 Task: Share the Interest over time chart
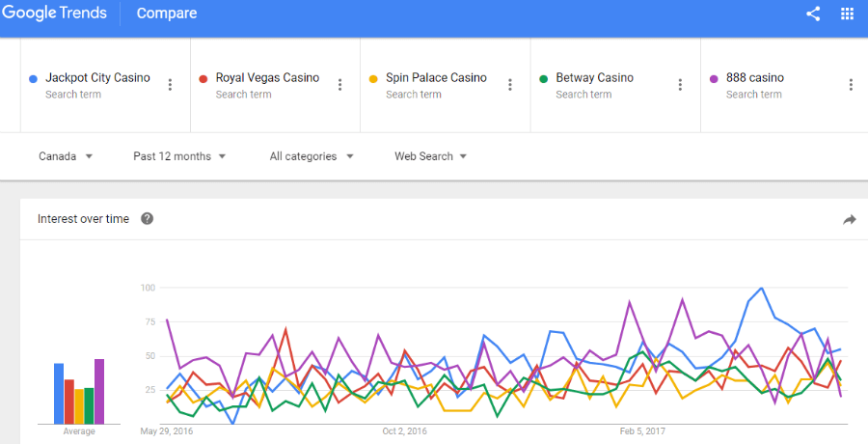[849, 220]
